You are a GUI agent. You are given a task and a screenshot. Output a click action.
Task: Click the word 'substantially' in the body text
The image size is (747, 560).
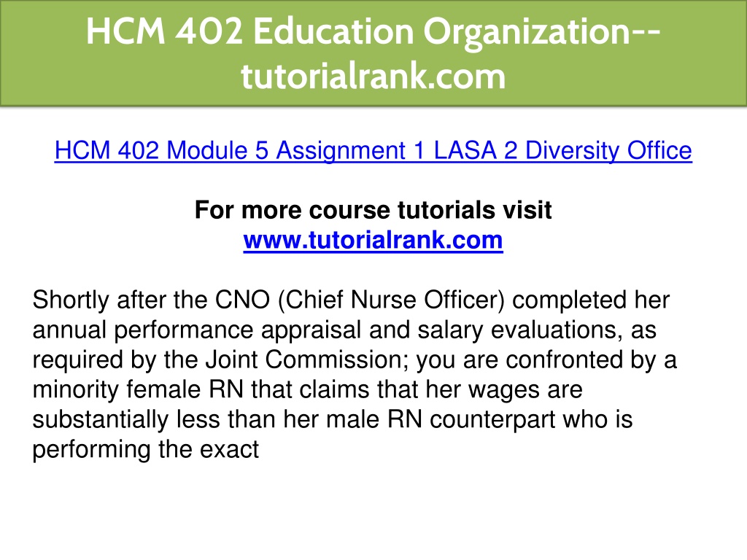click(101, 419)
